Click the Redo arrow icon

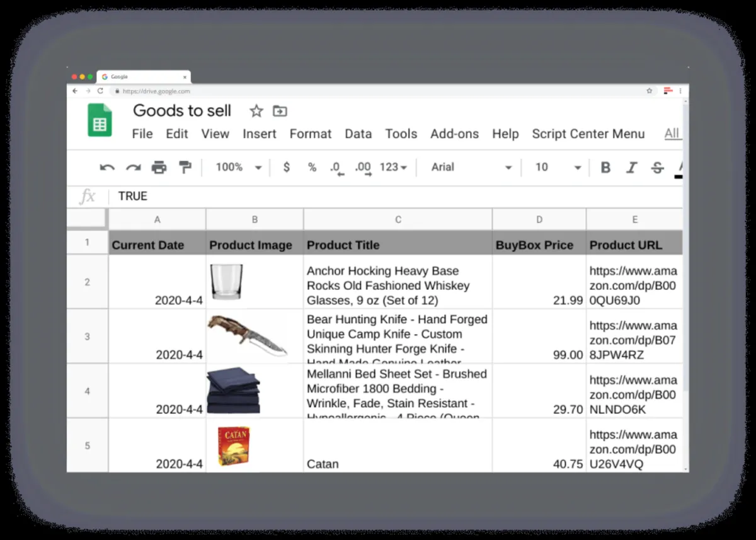pyautogui.click(x=133, y=167)
